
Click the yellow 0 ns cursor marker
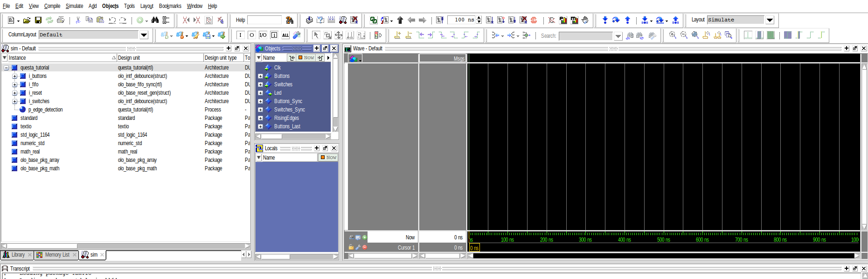click(474, 248)
